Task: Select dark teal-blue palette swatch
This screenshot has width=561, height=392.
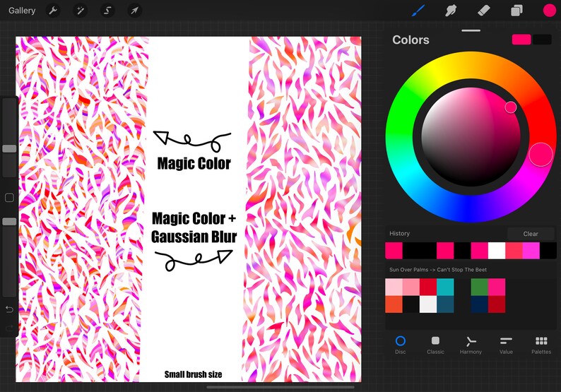Action: click(445, 304)
